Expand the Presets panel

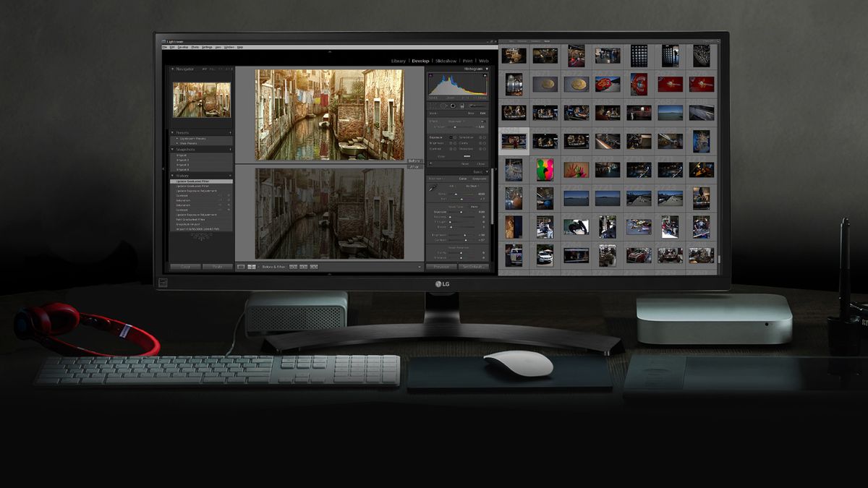tap(172, 132)
